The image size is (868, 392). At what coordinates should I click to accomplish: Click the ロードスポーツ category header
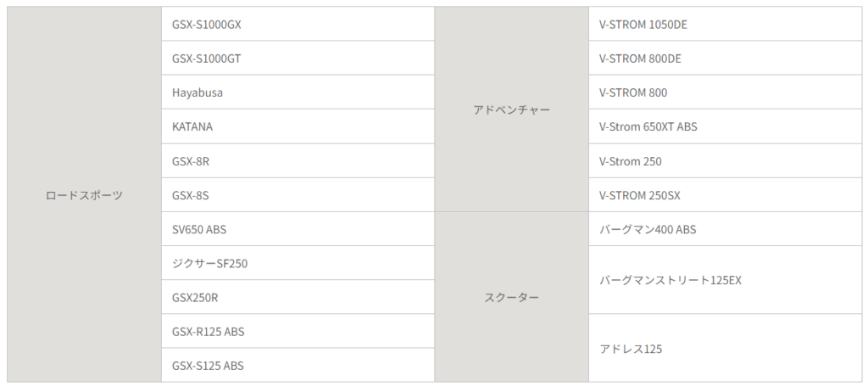84,194
